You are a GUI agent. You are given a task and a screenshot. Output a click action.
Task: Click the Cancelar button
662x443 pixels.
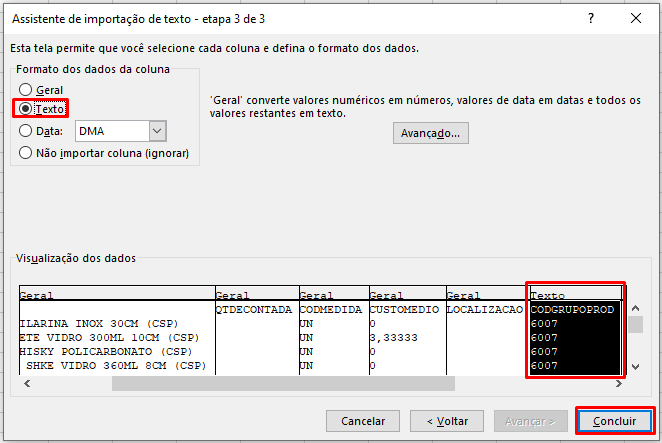click(x=363, y=421)
